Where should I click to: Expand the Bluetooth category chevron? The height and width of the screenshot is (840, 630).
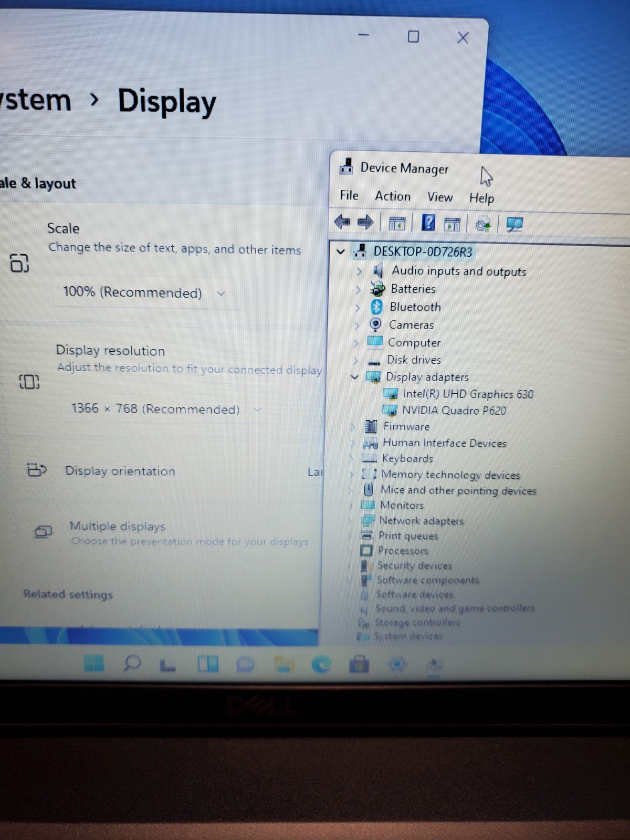(358, 307)
